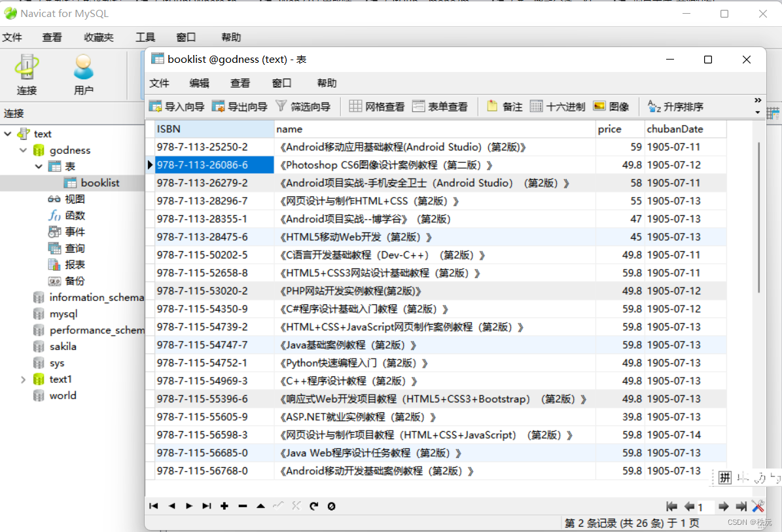Open the 筛选向导 filter wizard
The width and height of the screenshot is (782, 532).
(303, 106)
